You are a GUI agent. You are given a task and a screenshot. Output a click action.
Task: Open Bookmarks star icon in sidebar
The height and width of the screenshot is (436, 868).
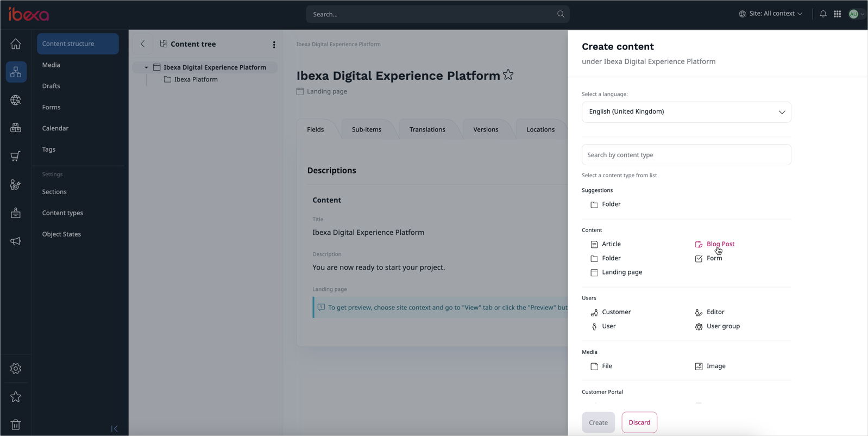coord(16,397)
